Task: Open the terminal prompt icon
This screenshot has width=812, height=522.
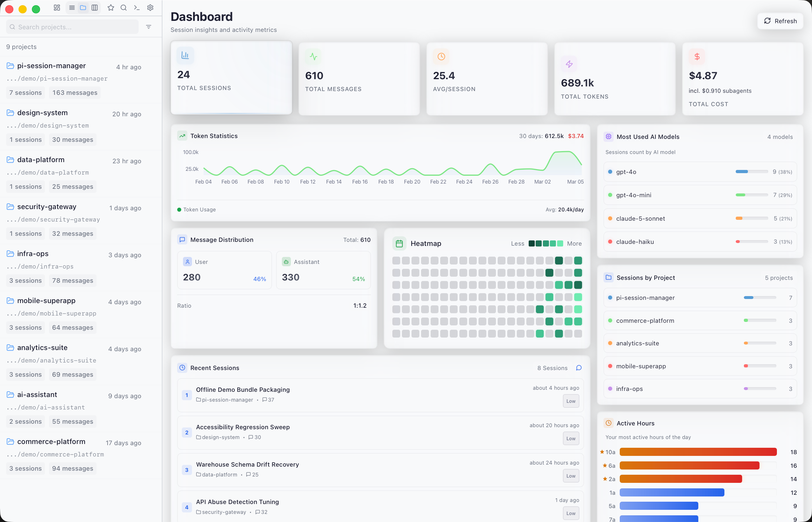Action: click(137, 8)
